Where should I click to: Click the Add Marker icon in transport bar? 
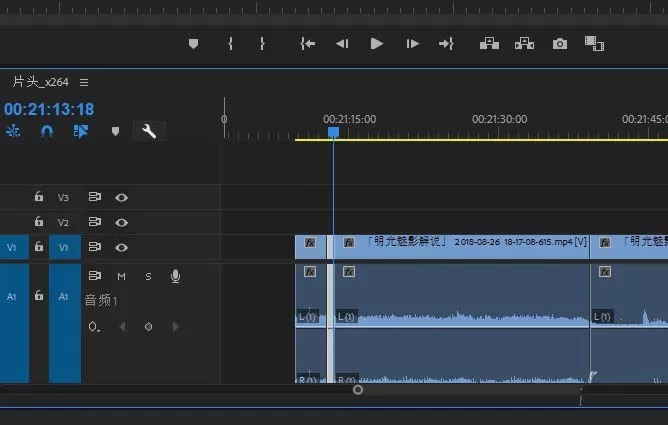[x=193, y=43]
